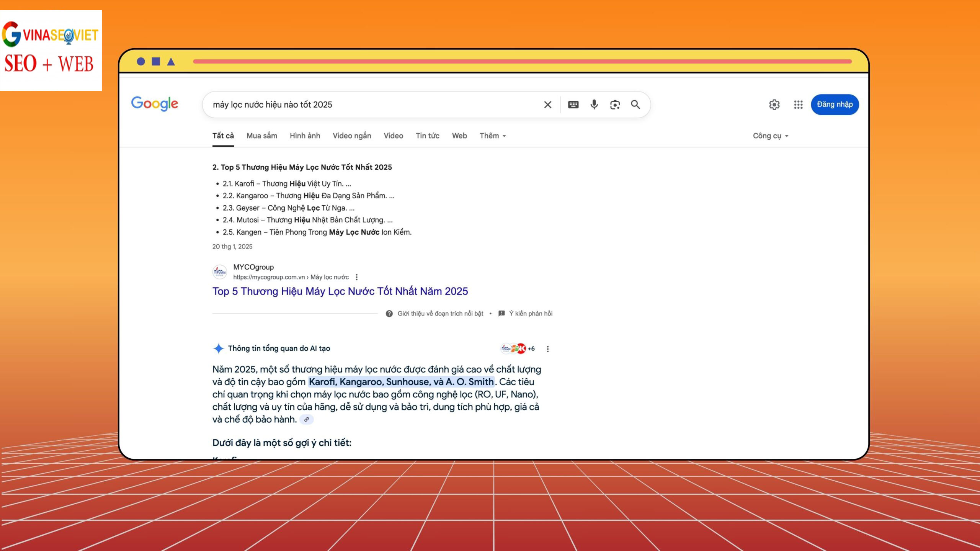Open Google Lens image search
This screenshot has height=551, width=980.
tap(615, 105)
